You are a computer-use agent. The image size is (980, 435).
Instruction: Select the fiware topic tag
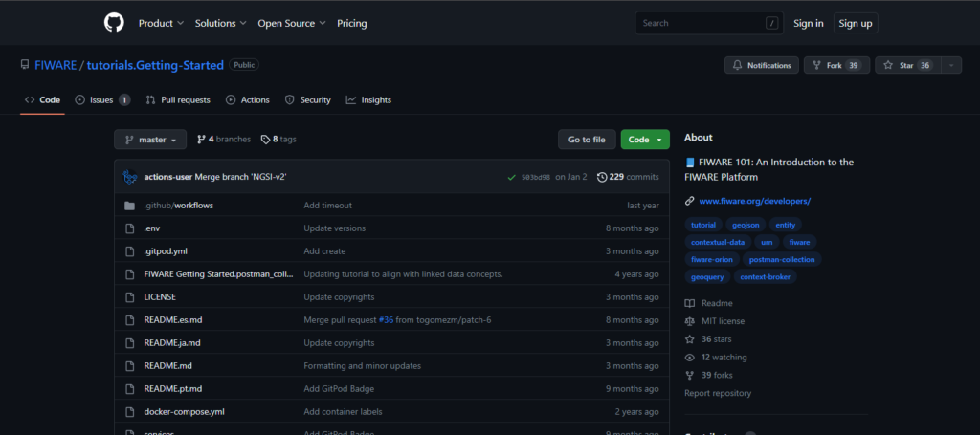tap(799, 242)
